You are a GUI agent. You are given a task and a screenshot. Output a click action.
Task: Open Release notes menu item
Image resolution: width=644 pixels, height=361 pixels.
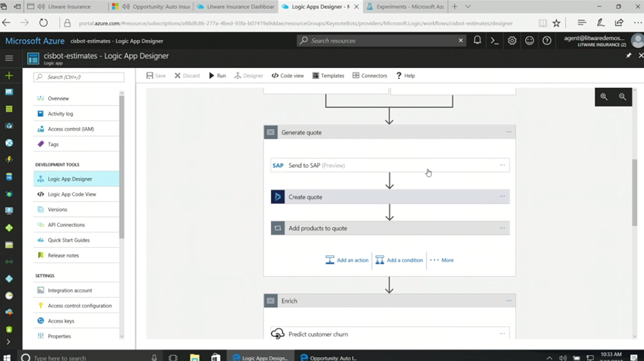click(x=76, y=255)
